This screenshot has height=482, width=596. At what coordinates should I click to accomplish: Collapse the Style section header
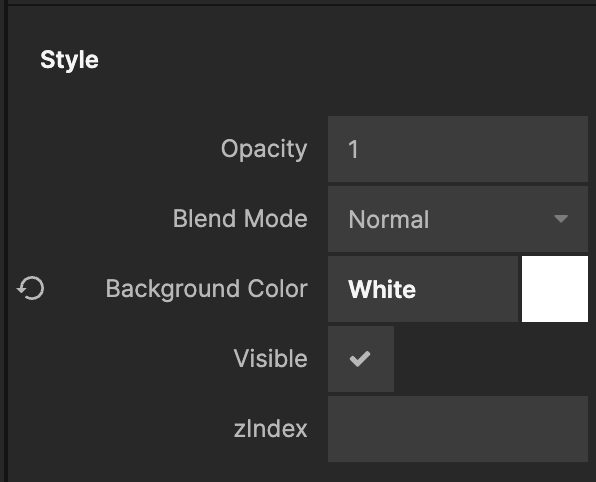[69, 60]
